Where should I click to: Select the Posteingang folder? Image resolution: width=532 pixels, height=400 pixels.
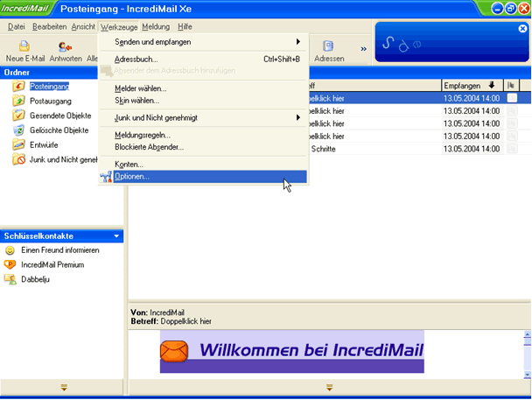point(49,87)
